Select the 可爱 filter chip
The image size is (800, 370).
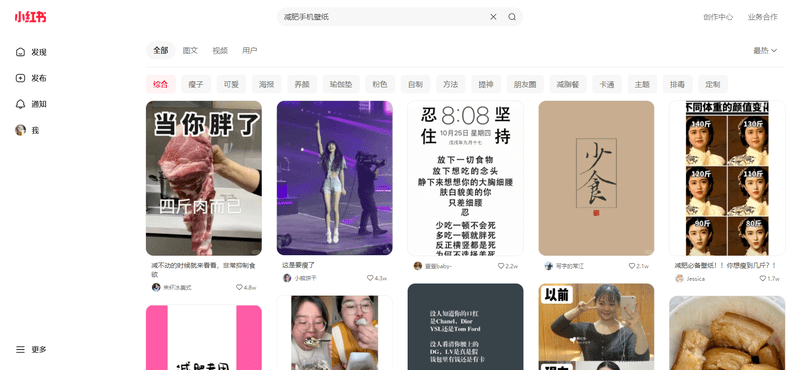(x=231, y=84)
